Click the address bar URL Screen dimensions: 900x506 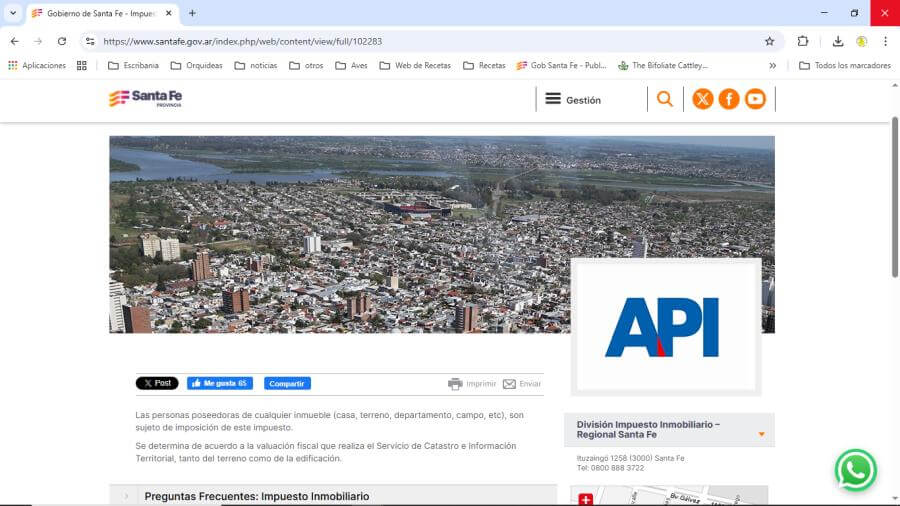[x=242, y=41]
